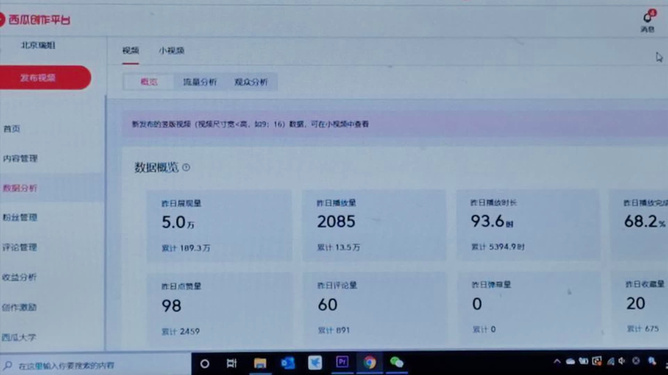Image resolution: width=668 pixels, height=375 pixels.
Task: Open the 消息 notification bell
Action: [648, 21]
